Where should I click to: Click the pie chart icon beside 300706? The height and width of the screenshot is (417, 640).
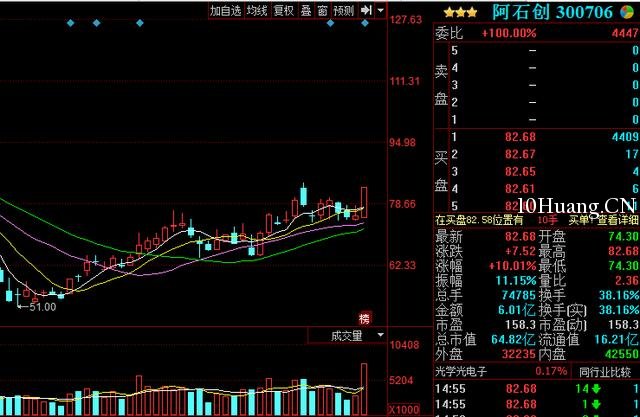(x=627, y=12)
